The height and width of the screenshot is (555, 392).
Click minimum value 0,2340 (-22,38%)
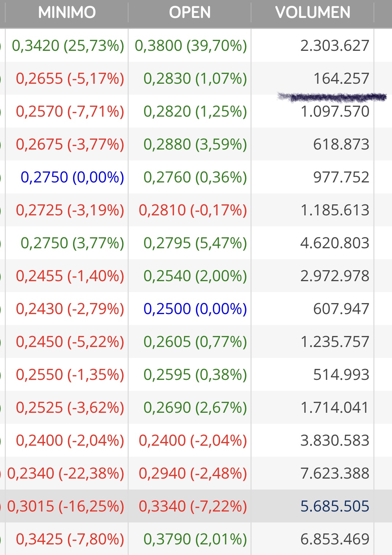[x=66, y=473]
